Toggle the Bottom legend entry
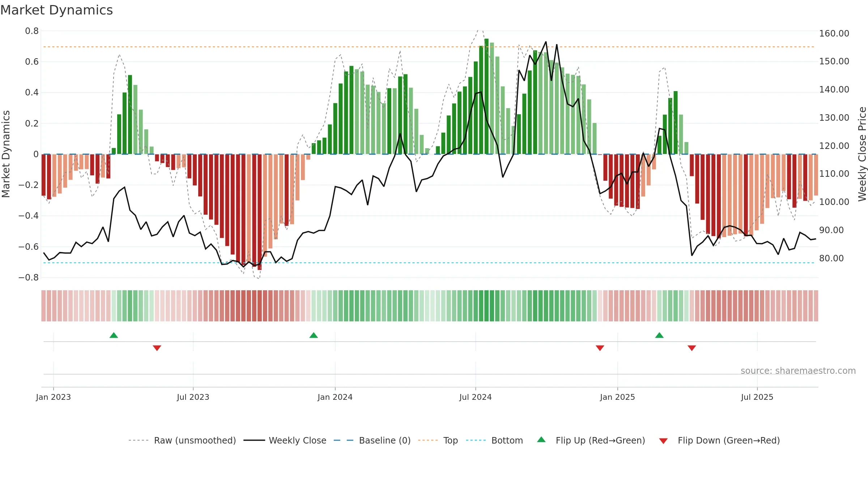 click(x=494, y=440)
